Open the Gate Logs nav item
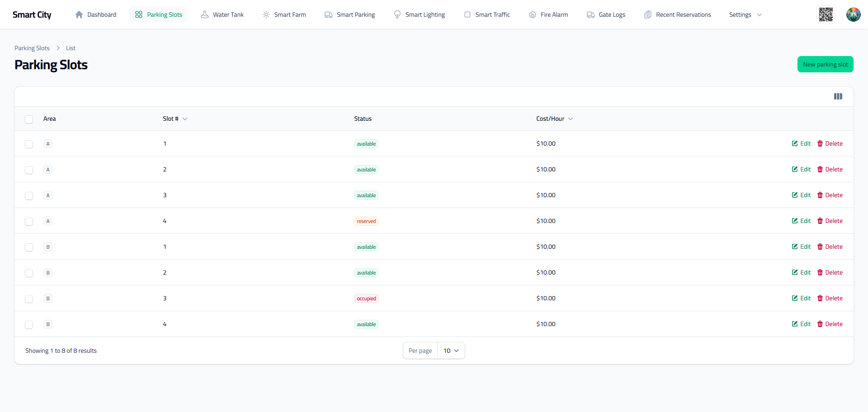The width and height of the screenshot is (868, 412). point(606,14)
